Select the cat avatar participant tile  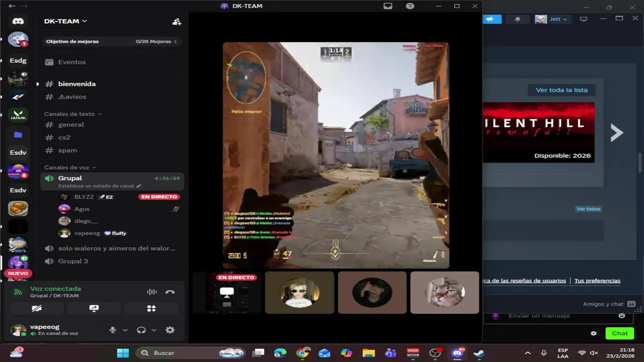tap(445, 293)
